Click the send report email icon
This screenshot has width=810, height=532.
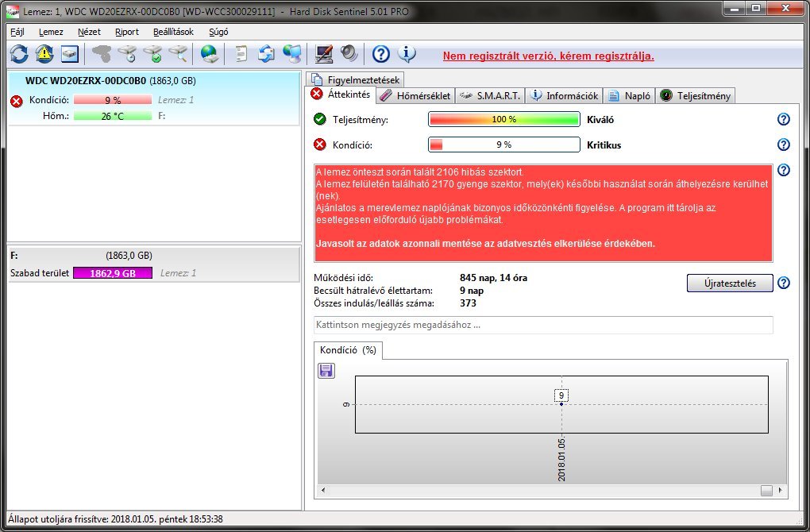coord(266,54)
